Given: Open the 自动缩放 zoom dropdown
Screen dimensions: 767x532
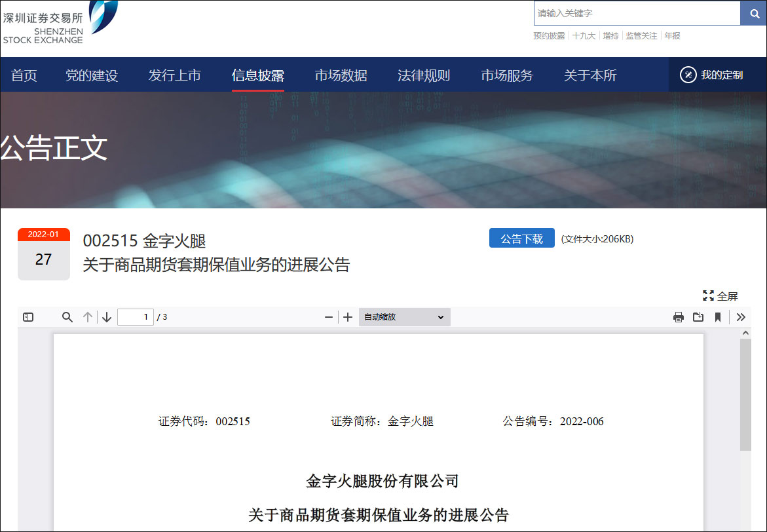Looking at the screenshot, I should pyautogui.click(x=404, y=317).
